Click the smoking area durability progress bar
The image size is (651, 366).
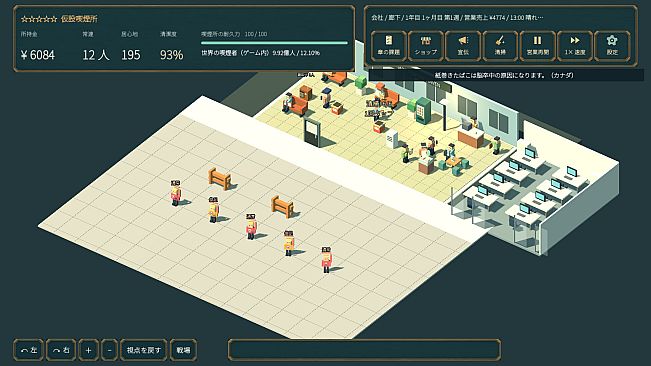coord(274,42)
